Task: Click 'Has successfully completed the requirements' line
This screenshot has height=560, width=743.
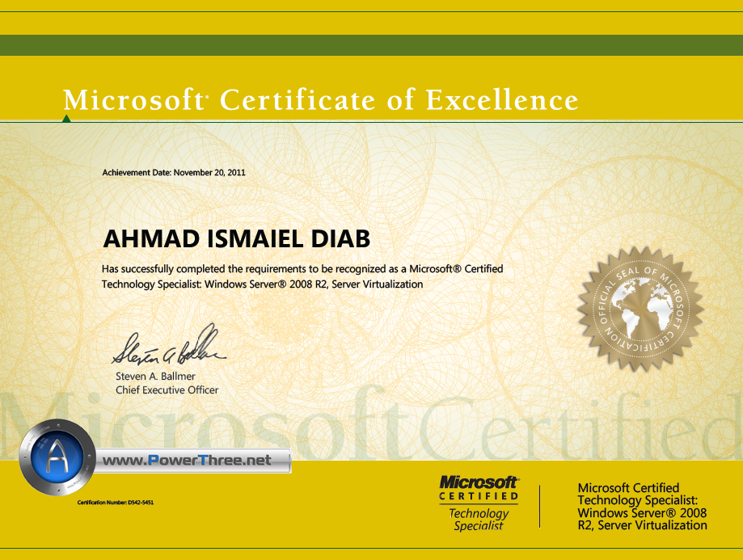Action: click(x=302, y=269)
